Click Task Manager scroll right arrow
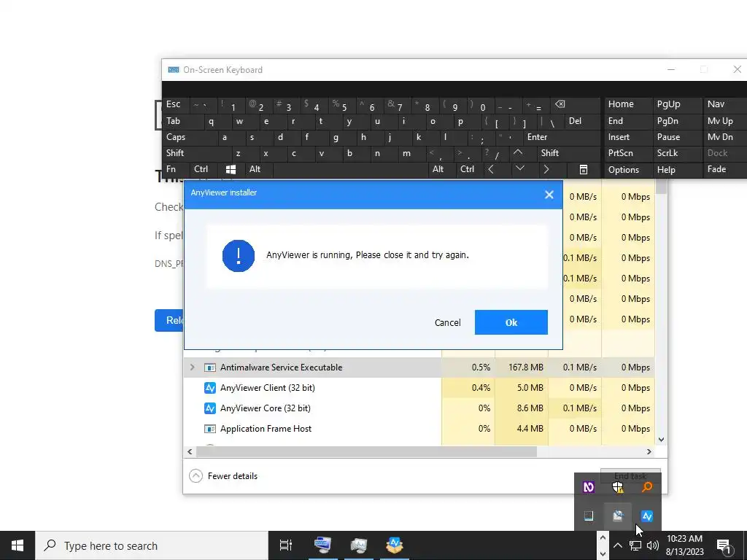The width and height of the screenshot is (747, 560). point(649,451)
